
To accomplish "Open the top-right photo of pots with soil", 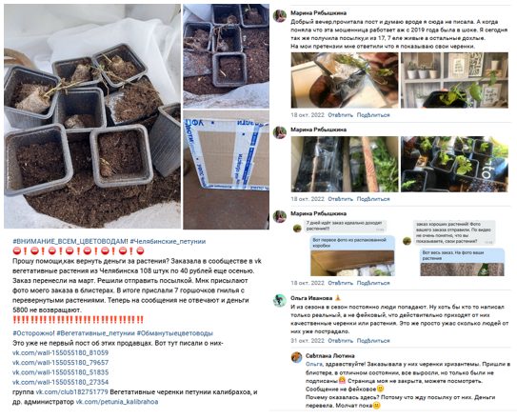I will click(x=227, y=56).
